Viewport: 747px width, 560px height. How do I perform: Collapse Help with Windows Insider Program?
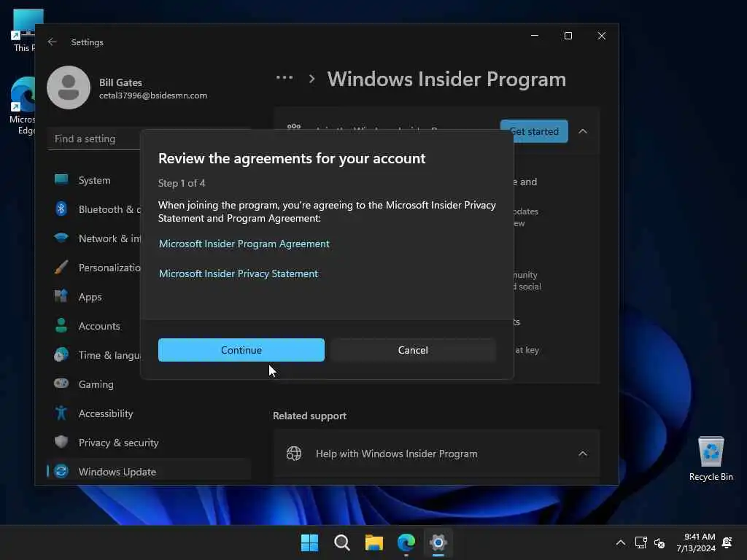click(x=583, y=454)
